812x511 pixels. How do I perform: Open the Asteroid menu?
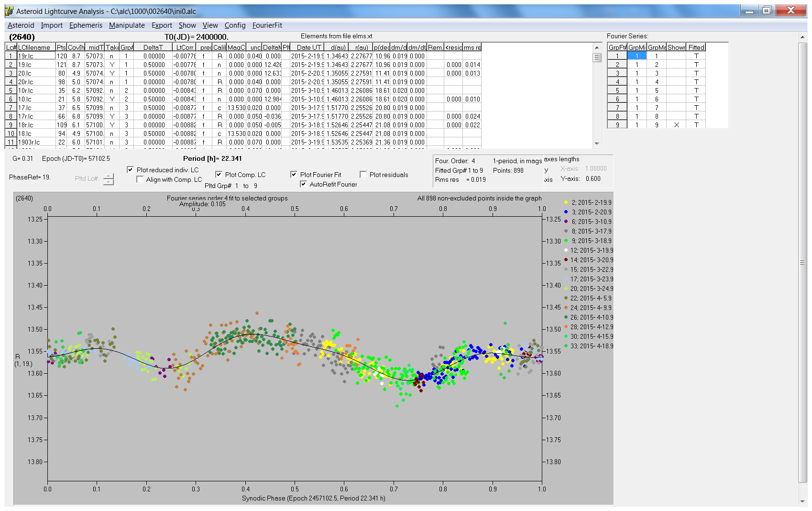click(x=21, y=25)
